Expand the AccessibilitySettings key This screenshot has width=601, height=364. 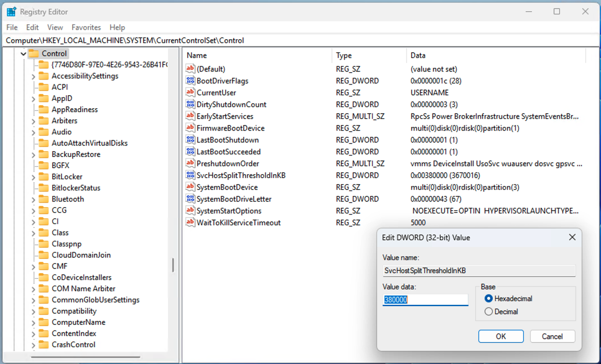tap(34, 76)
